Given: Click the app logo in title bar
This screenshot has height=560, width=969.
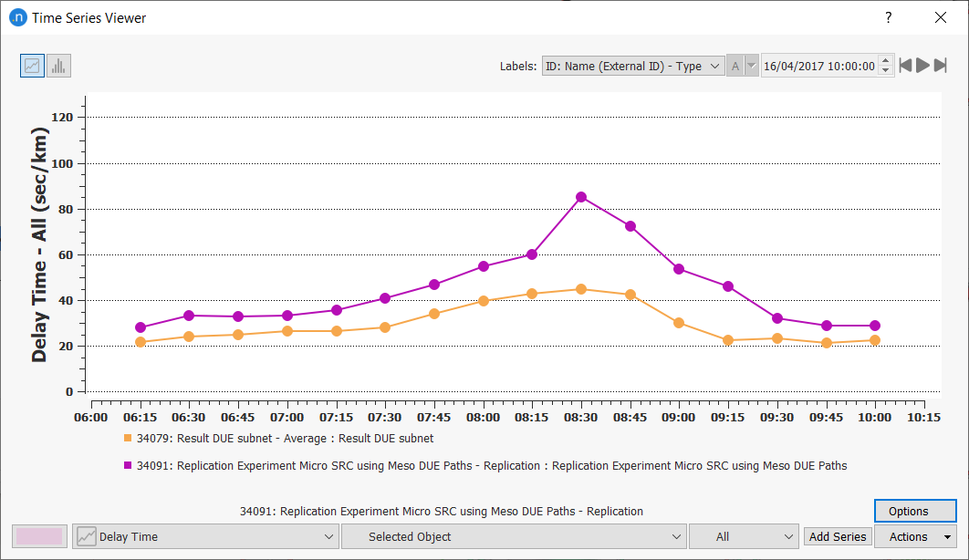Looking at the screenshot, I should click(16, 18).
